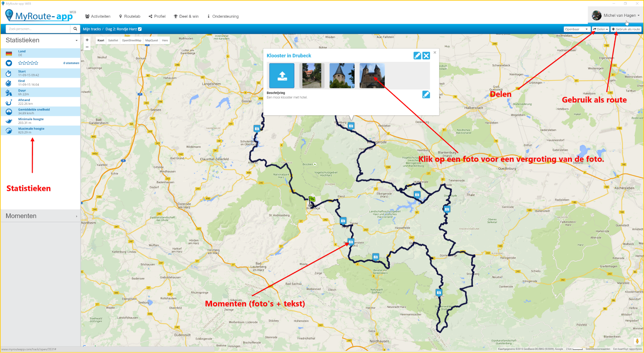The image size is (644, 353).
Task: Open the Openbaar visibility dropdown
Action: click(x=576, y=29)
